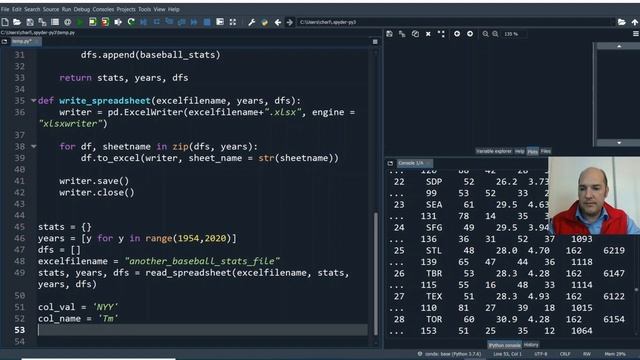Open the Debug menu
The image size is (640, 360).
click(x=82, y=9)
